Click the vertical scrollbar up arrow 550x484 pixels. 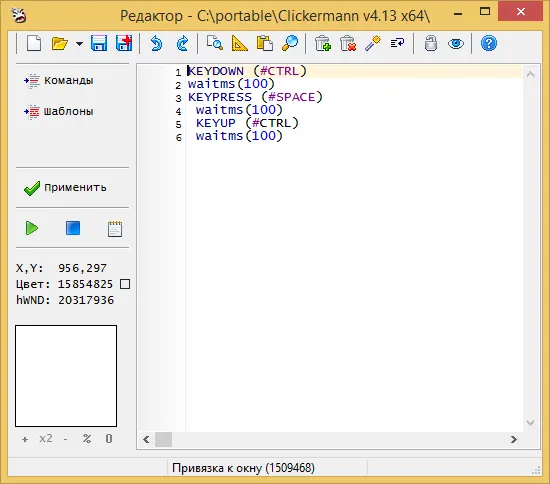click(530, 74)
